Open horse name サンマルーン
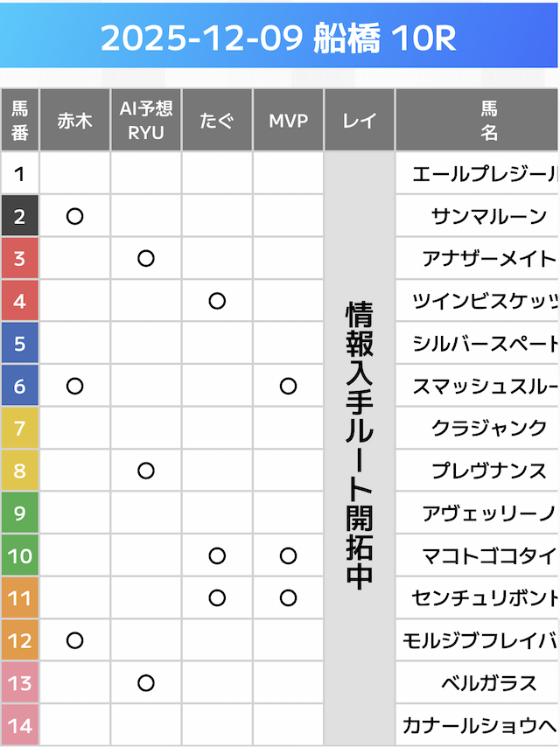 coord(488,216)
